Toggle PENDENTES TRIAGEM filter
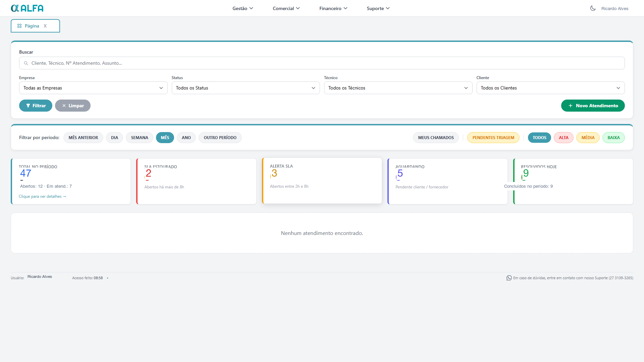Viewport: 644px width, 362px height. [x=493, y=137]
